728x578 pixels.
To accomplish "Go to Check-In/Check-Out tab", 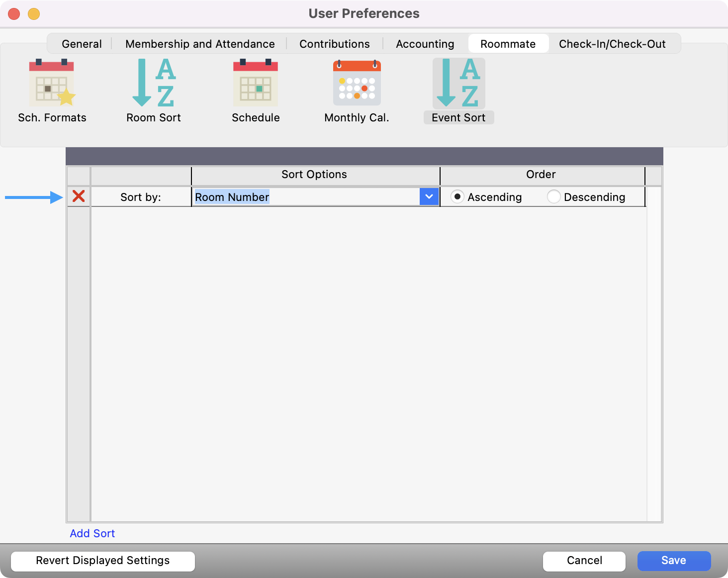I will click(612, 44).
